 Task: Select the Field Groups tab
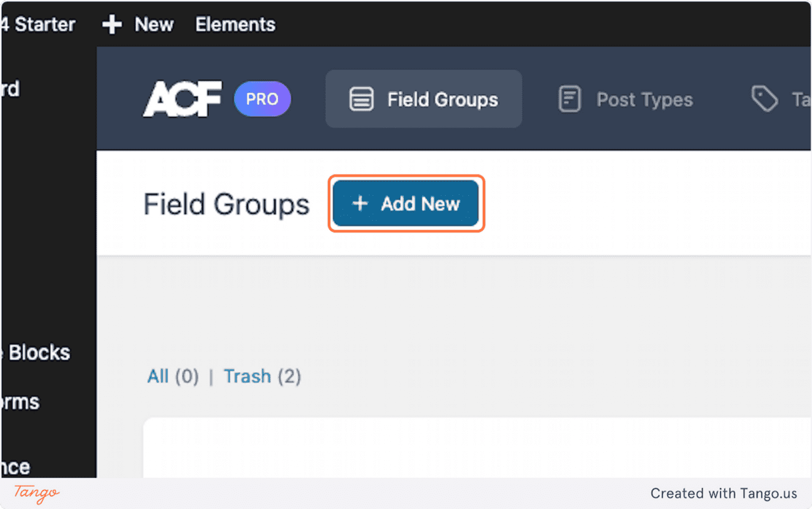[442, 99]
